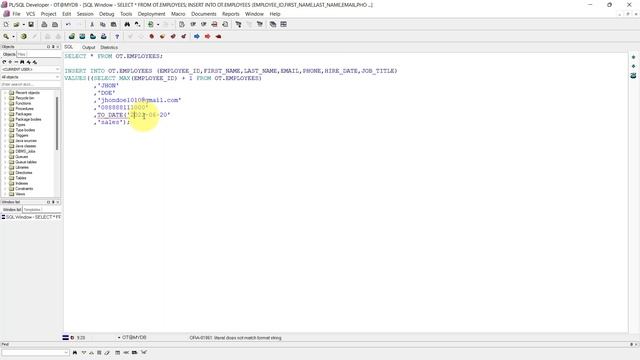Click the top green arrow icon at right edge of editor
The width and height of the screenshot is (640, 360).
point(633,57)
